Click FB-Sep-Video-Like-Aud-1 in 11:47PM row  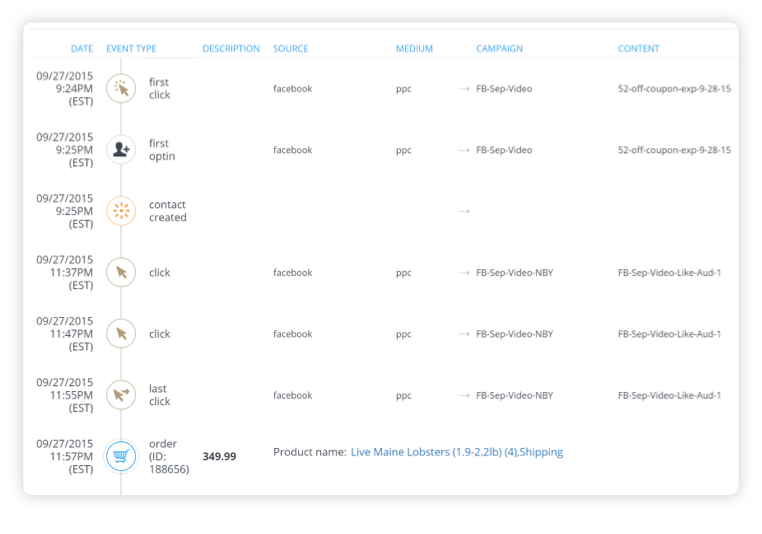tap(669, 334)
